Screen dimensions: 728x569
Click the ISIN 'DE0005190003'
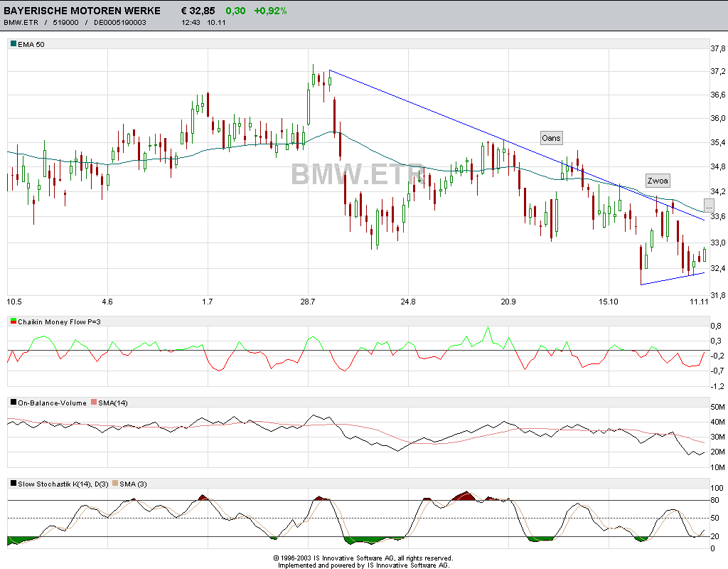point(119,22)
